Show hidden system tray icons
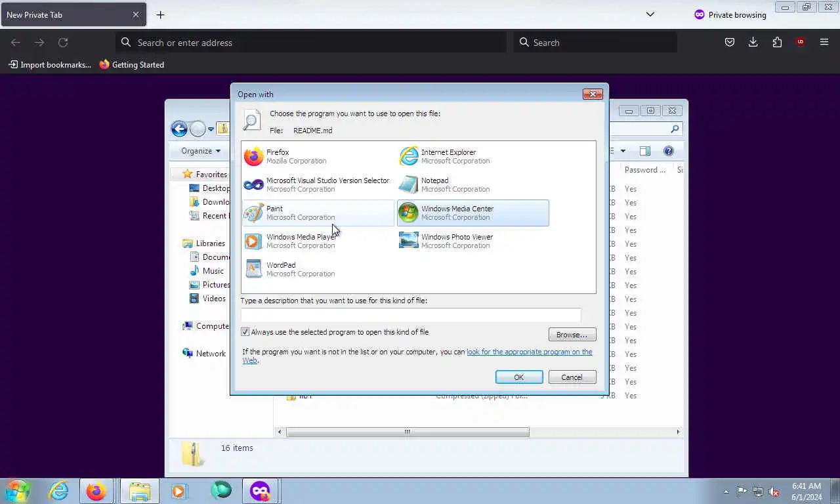840x504 pixels. point(726,492)
